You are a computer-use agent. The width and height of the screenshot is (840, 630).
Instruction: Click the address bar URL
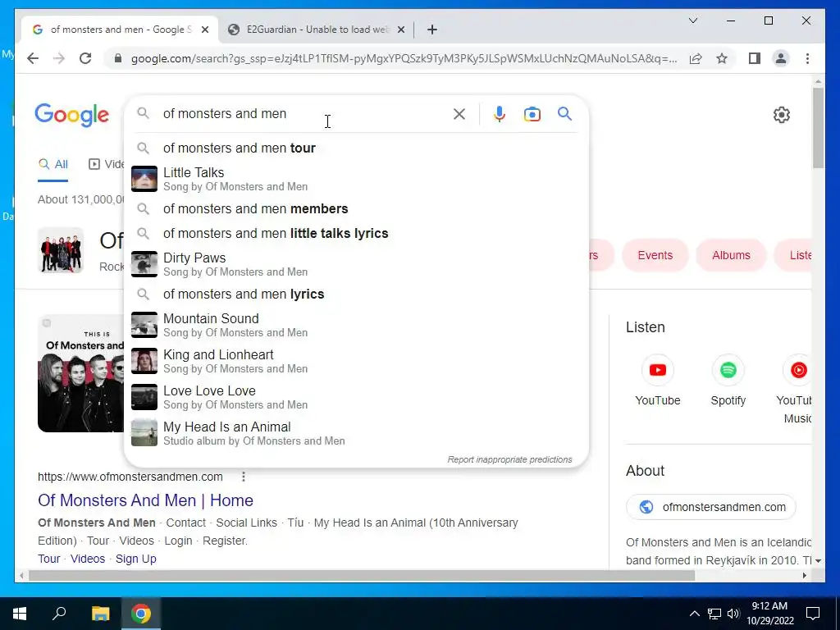click(404, 58)
